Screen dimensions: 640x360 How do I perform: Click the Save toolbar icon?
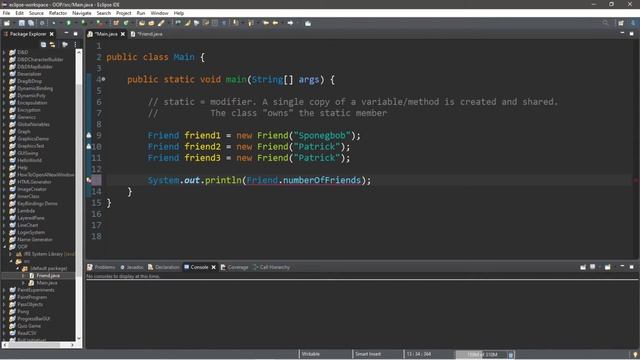[22, 23]
